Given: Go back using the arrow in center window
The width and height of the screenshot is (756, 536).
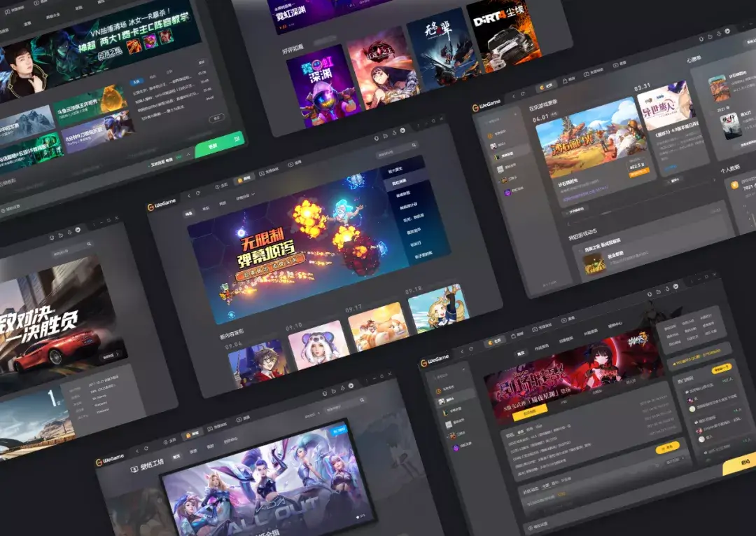Looking at the screenshot, I should coord(189,195).
